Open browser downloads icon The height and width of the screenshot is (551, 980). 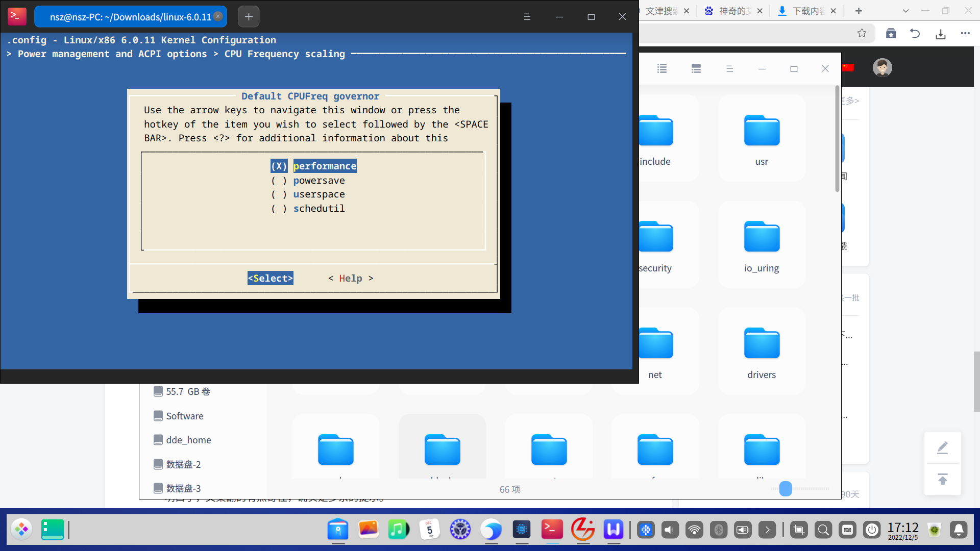[940, 34]
